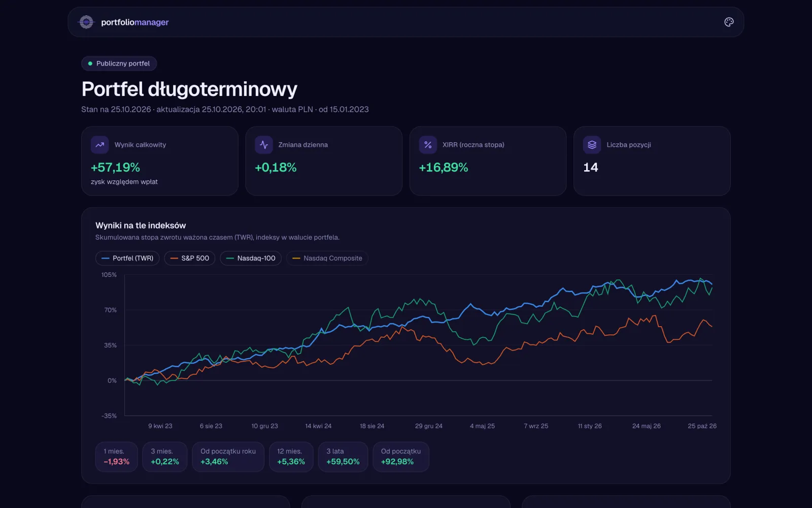Image resolution: width=812 pixels, height=508 pixels.
Task: Click the Publiczny portfel badge
Action: click(x=119, y=63)
